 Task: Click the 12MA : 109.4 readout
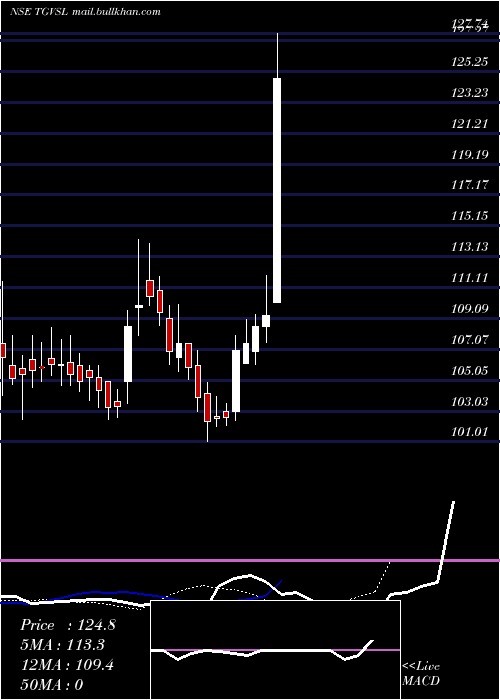(67, 665)
